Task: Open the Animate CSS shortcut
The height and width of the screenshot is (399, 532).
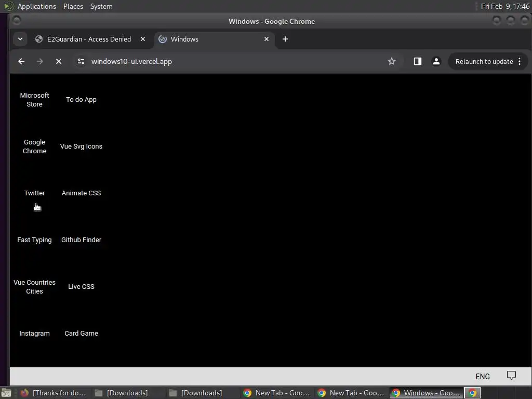Action: point(81,193)
